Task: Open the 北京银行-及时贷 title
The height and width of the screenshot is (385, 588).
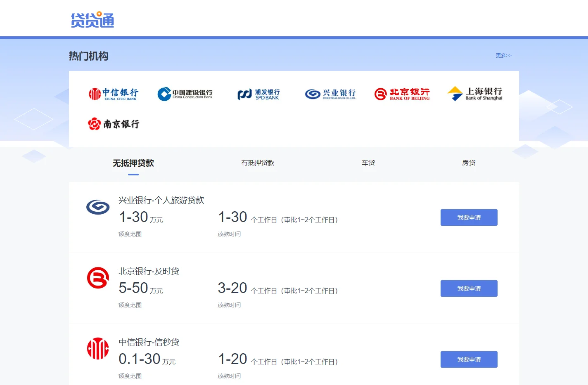Action: [149, 271]
